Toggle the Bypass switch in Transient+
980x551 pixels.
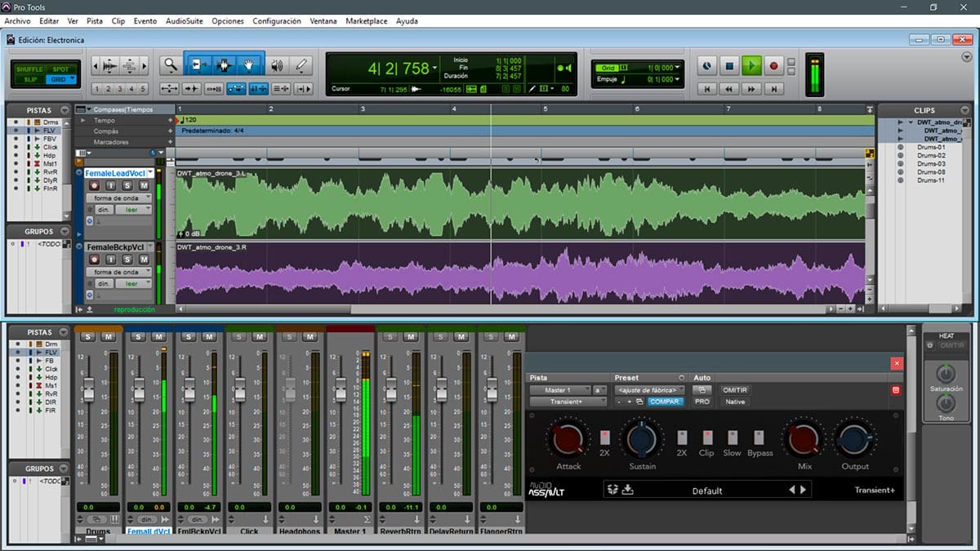pos(759,438)
